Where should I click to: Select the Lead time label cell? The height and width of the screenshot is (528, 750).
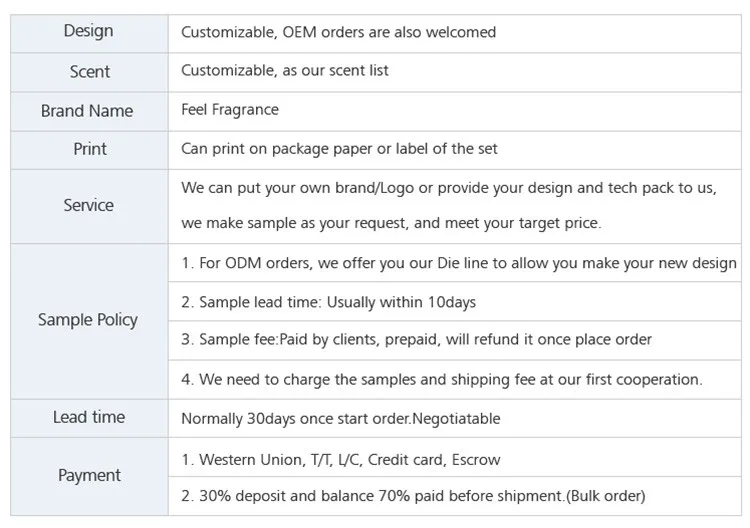click(x=88, y=417)
